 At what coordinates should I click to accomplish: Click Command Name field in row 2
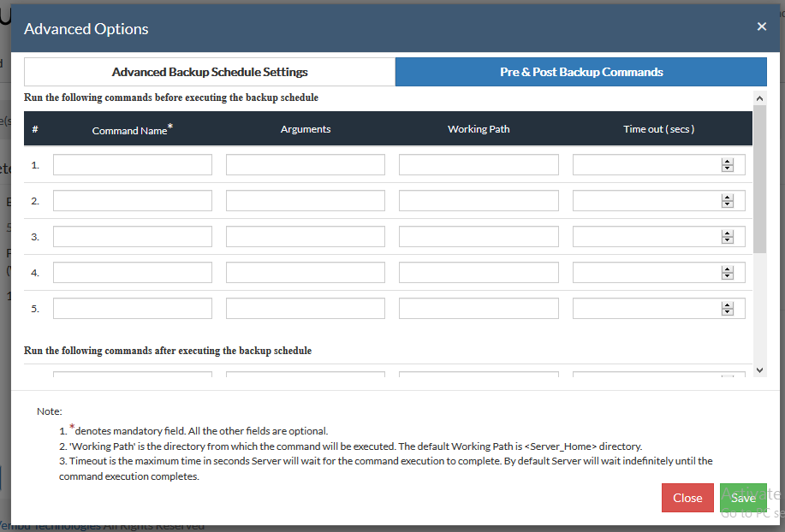tap(133, 200)
